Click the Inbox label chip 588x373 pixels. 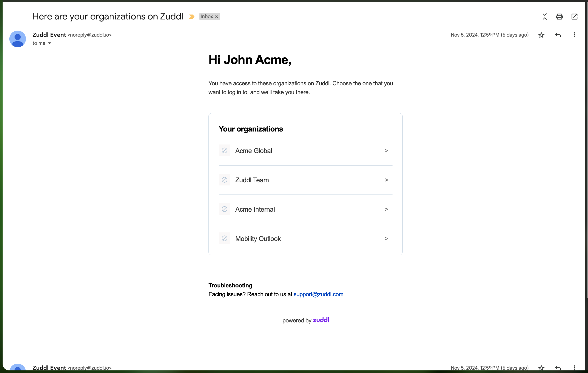tap(207, 17)
